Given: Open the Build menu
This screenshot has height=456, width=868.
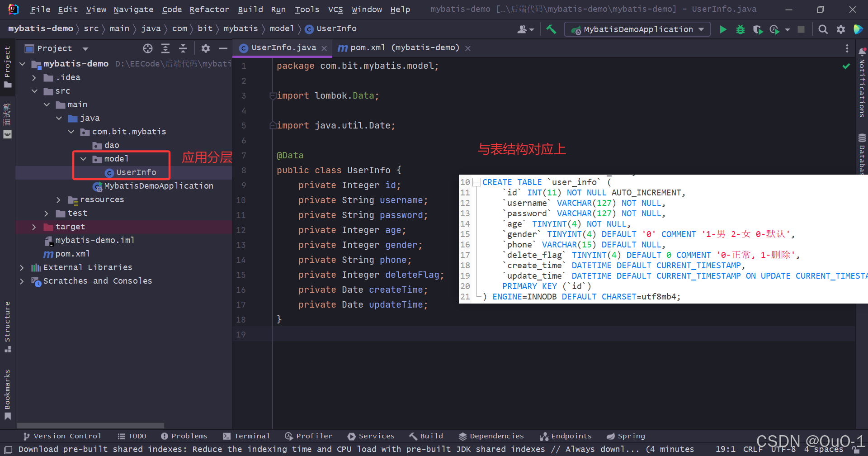Looking at the screenshot, I should (250, 9).
